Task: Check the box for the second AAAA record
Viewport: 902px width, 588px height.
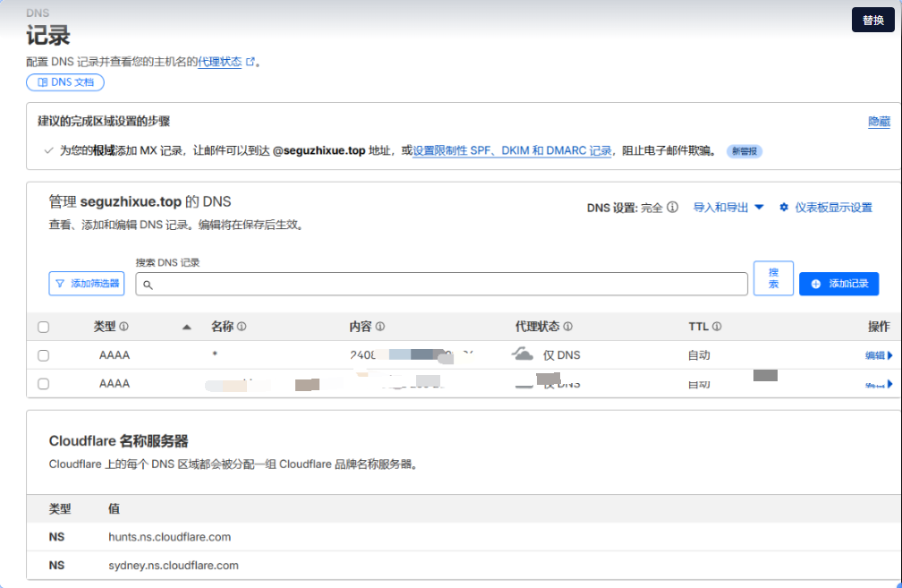Action: [x=43, y=384]
